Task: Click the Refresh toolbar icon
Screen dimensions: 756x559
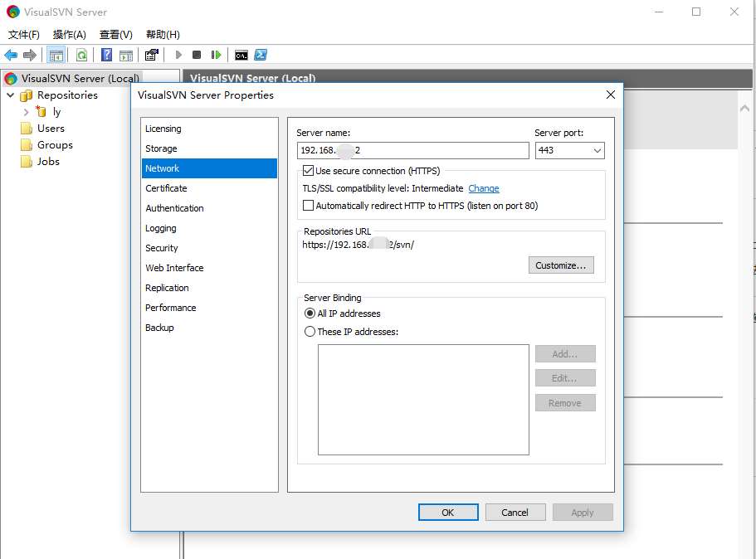Action: pos(82,56)
